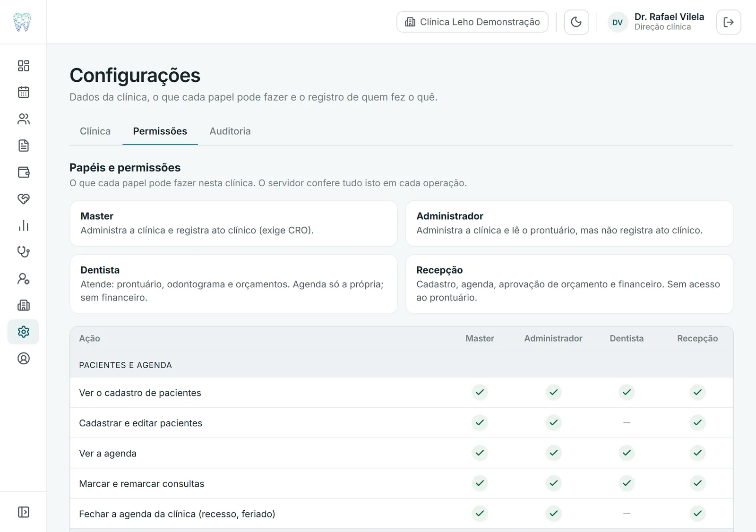Screen dimensions: 756x532
Task: Open the calendar agenda sidebar icon
Action: (x=23, y=92)
